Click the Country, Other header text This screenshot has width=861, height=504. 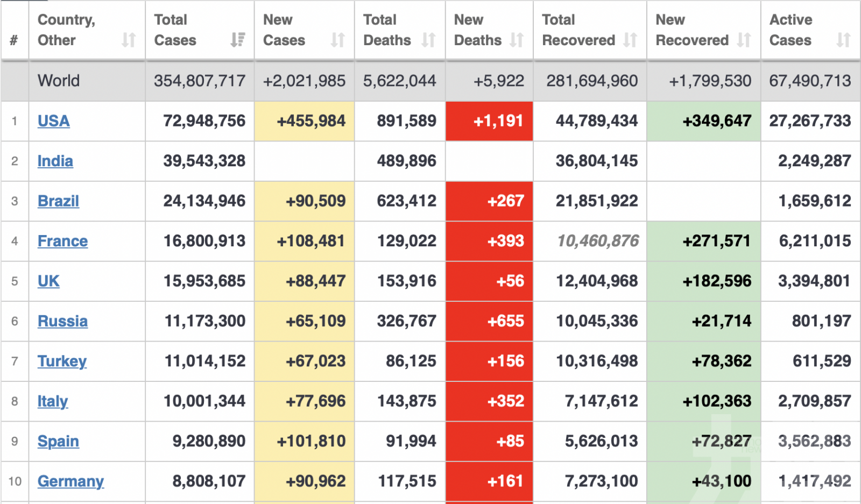pyautogui.click(x=66, y=30)
